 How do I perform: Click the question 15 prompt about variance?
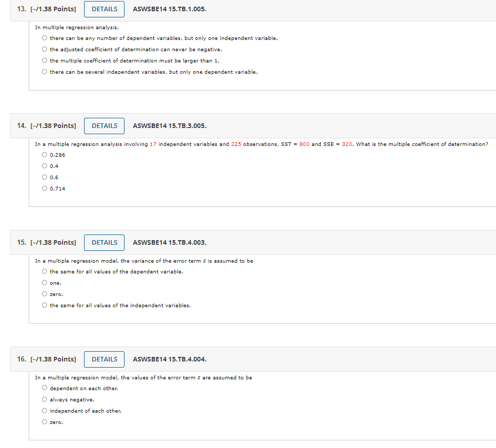[x=144, y=261]
